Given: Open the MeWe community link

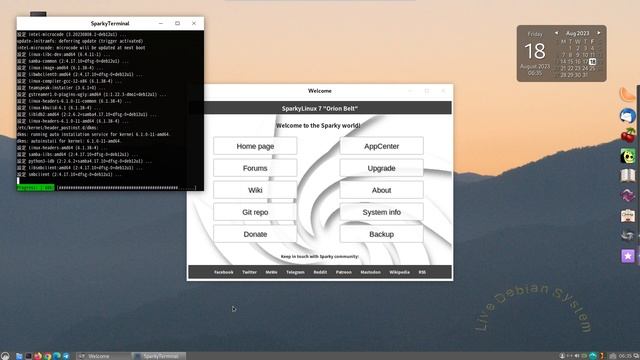Looking at the screenshot, I should coord(271,272).
